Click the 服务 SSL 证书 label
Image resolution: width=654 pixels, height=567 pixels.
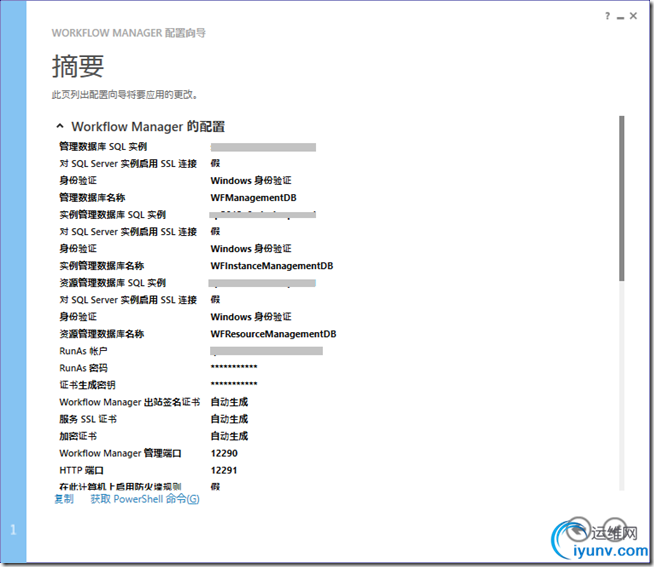pos(88,419)
